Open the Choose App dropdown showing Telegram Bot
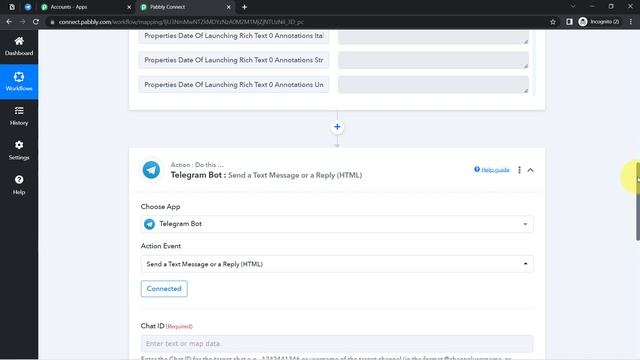Image resolution: width=640 pixels, height=360 pixels. pyautogui.click(x=337, y=224)
